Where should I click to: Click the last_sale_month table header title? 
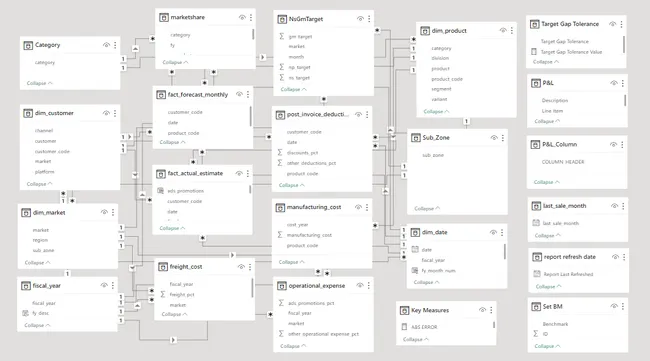tap(564, 206)
